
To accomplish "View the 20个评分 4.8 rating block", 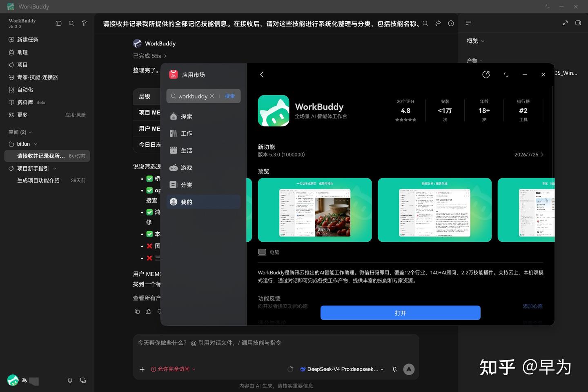I will tap(405, 111).
